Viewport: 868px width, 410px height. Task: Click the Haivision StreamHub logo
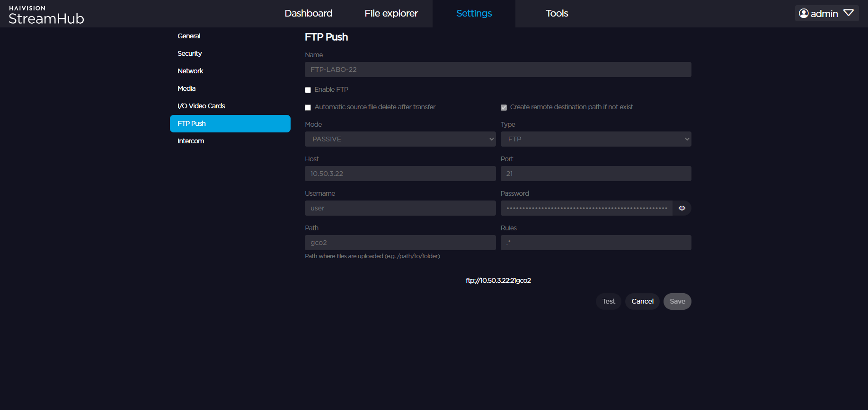coord(46,15)
